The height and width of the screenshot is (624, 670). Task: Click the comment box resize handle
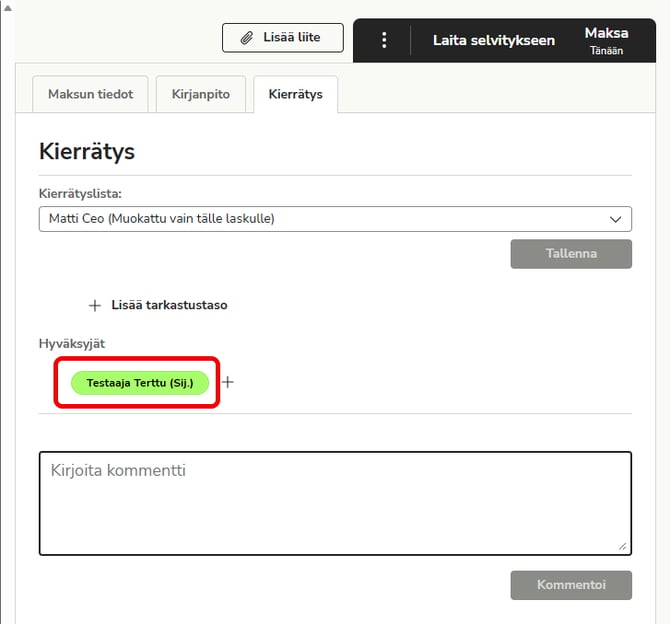pyautogui.click(x=623, y=546)
